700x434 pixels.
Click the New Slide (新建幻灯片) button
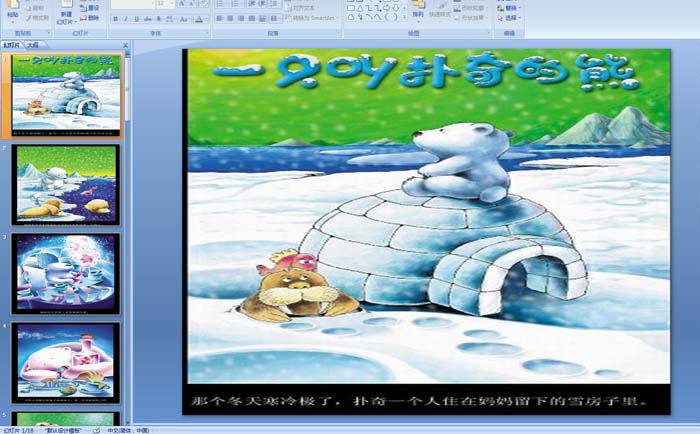coord(67,13)
